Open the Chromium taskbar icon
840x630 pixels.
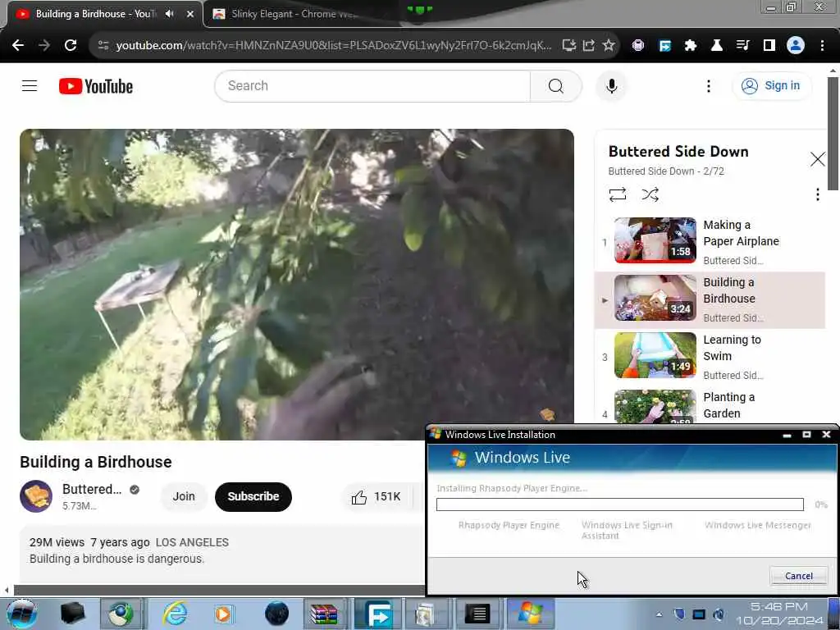click(121, 614)
